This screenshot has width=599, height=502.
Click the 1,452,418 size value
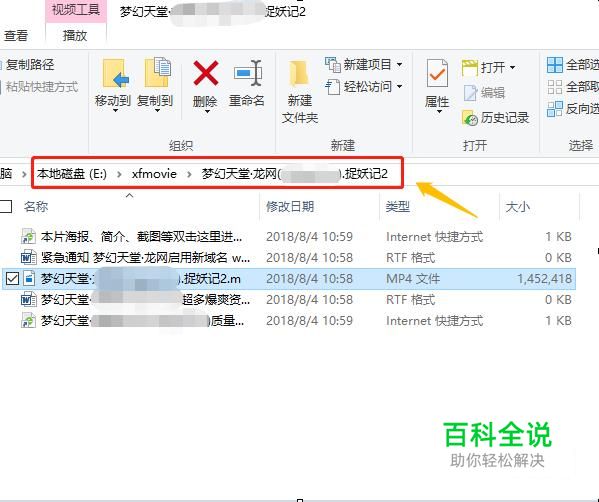[544, 279]
